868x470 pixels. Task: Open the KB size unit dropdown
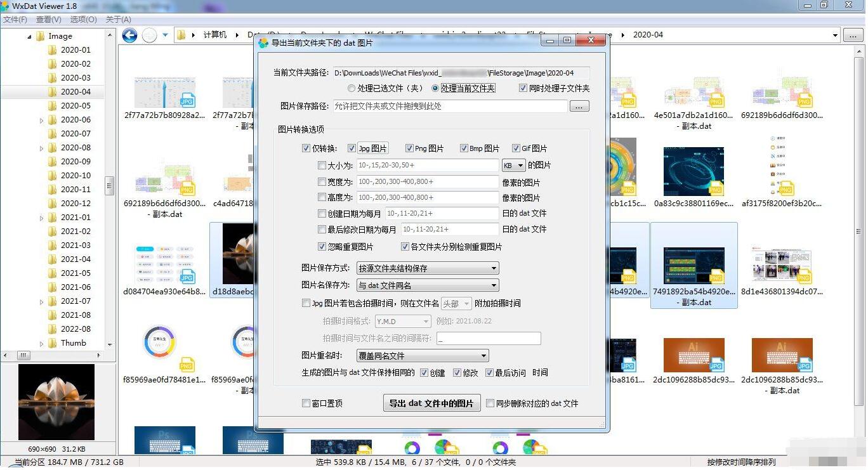click(513, 166)
